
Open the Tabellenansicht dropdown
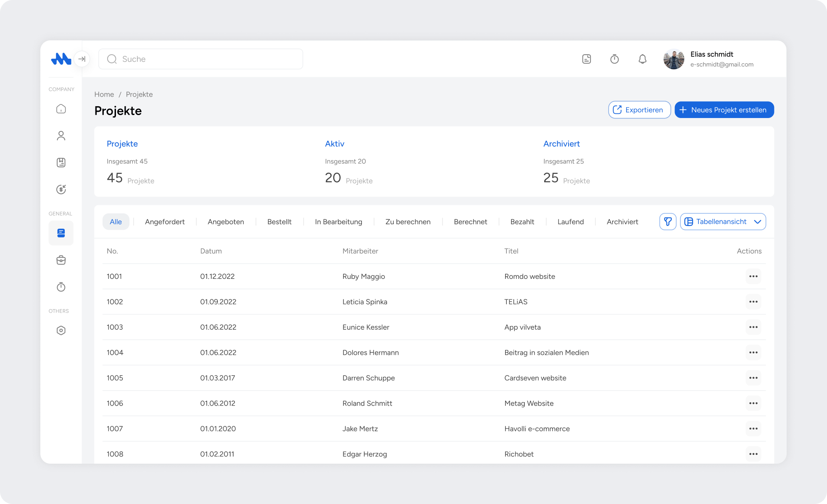(723, 221)
